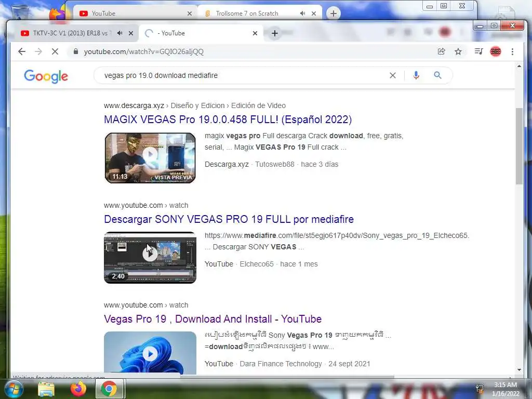Viewport: 532px width, 399px height.
Task: Go to Google home via the logo
Action: 46,76
